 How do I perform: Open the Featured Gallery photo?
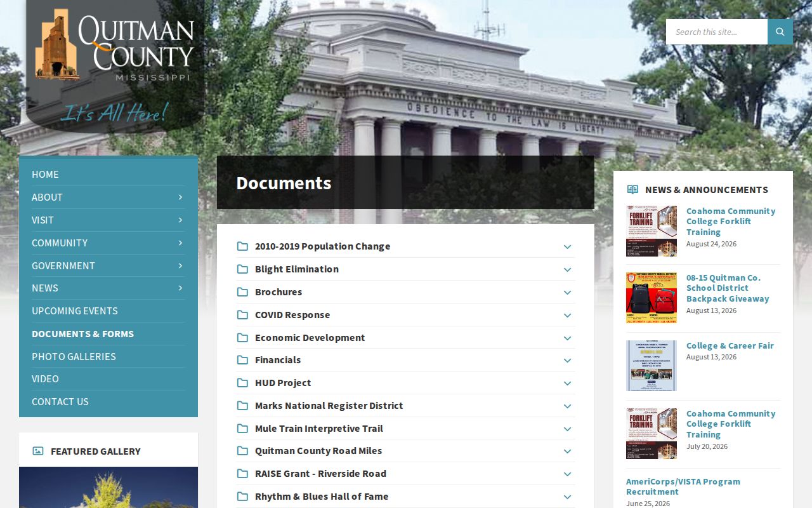pyautogui.click(x=108, y=488)
